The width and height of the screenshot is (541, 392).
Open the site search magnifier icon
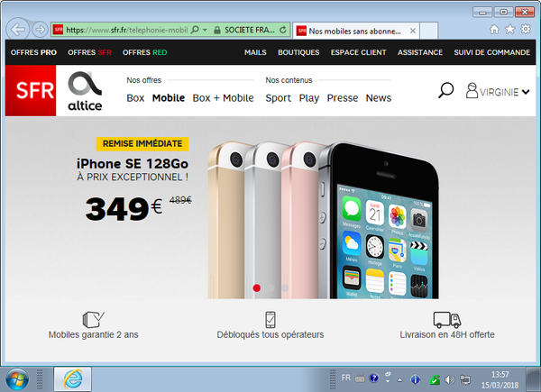[x=445, y=90]
